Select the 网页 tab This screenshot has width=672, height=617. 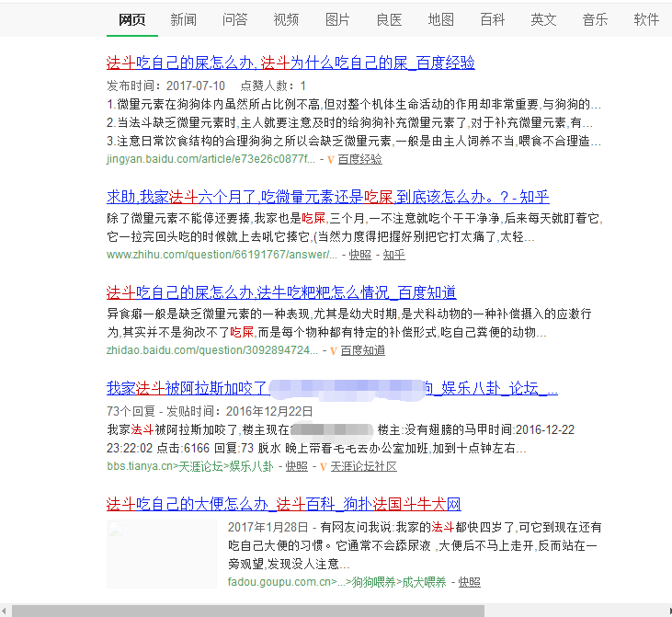tap(132, 19)
